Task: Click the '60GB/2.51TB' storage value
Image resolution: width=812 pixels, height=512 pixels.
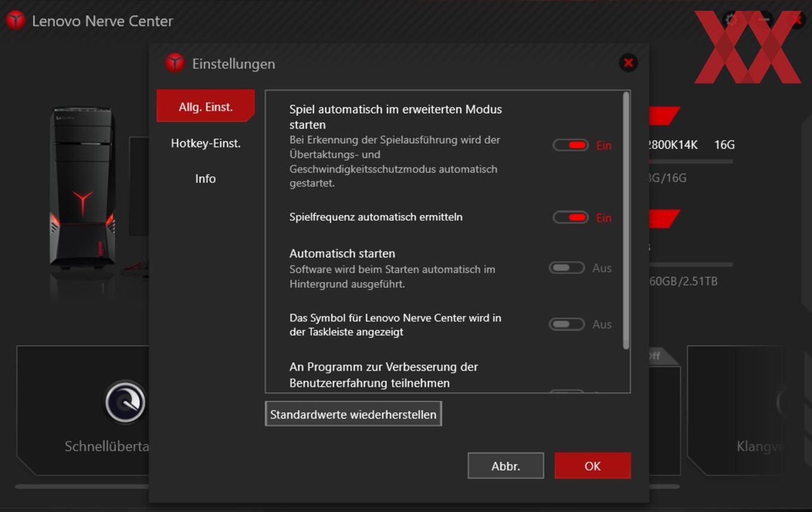Action: [x=683, y=281]
